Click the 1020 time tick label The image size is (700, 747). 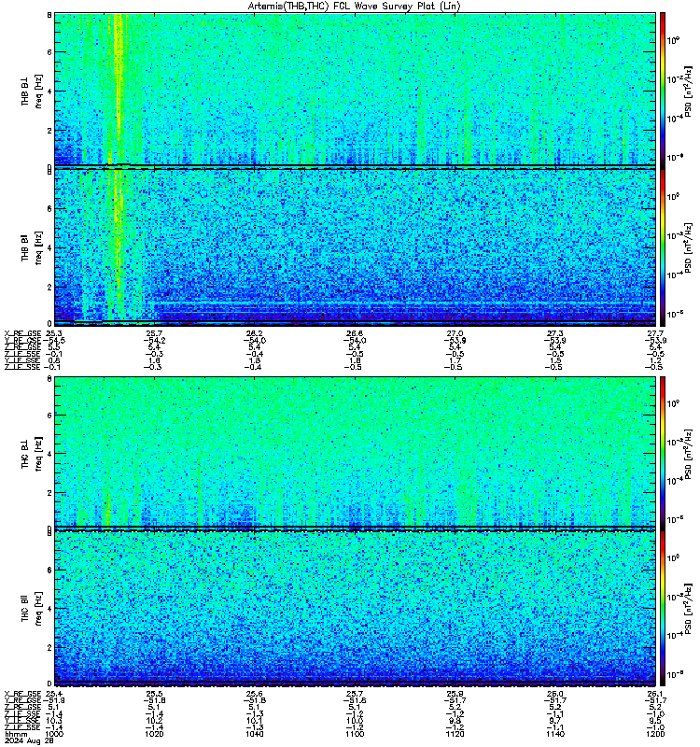(154, 734)
